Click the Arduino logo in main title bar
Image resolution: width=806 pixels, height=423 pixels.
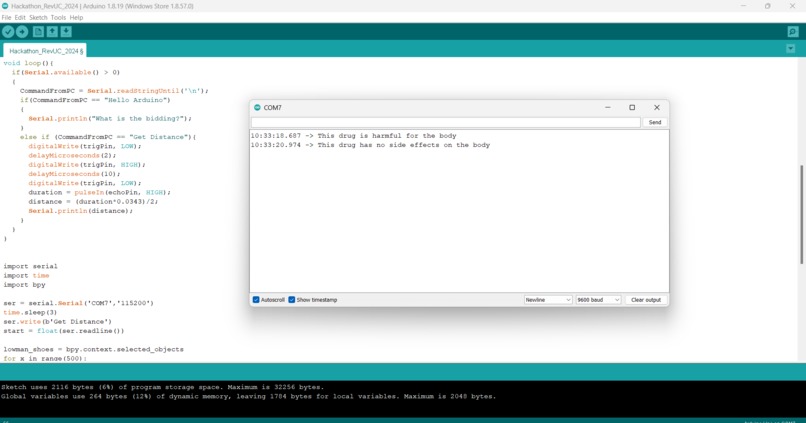click(5, 6)
